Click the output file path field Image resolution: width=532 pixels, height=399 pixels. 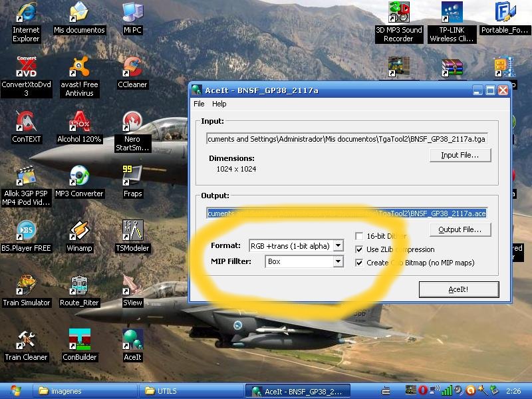(346, 213)
